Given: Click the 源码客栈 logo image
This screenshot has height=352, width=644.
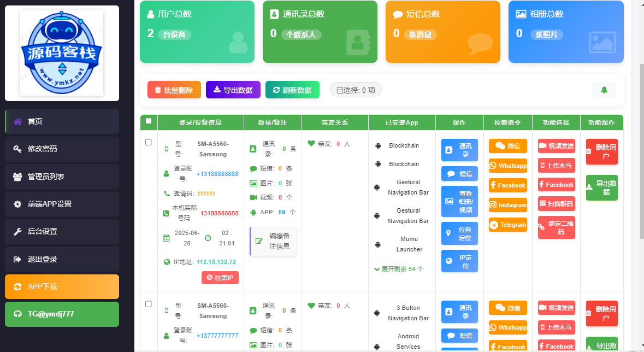Looking at the screenshot, I should point(62,53).
